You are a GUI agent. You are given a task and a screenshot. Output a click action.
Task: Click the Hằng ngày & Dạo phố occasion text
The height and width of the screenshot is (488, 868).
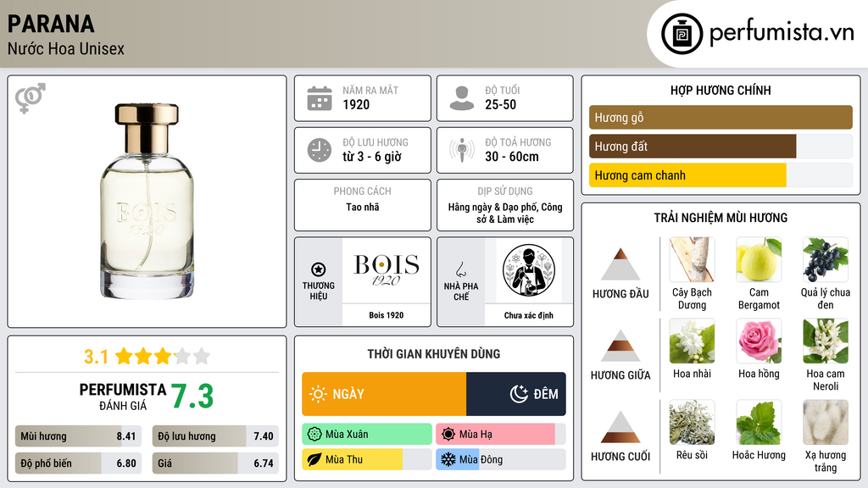505,213
